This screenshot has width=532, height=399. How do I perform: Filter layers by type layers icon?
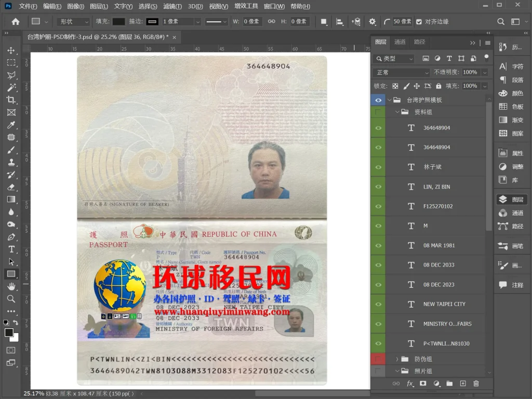[449, 58]
